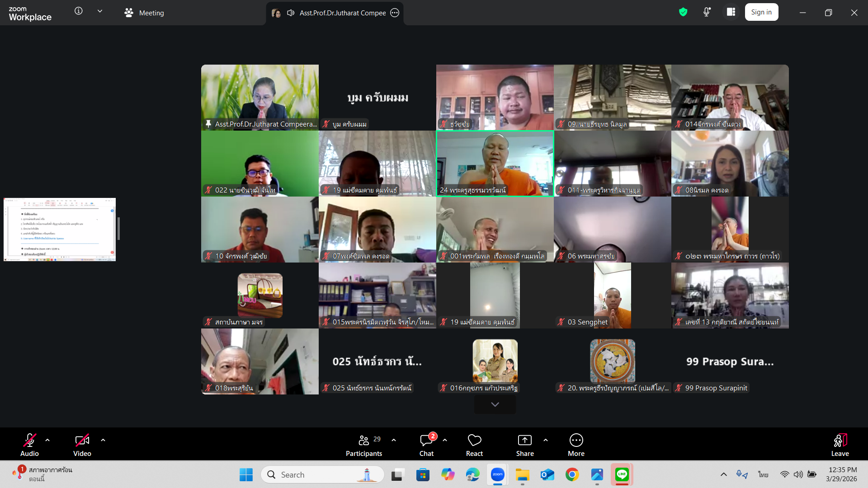Click the green encryption shield icon
Viewport: 868px width, 488px height.
683,12
